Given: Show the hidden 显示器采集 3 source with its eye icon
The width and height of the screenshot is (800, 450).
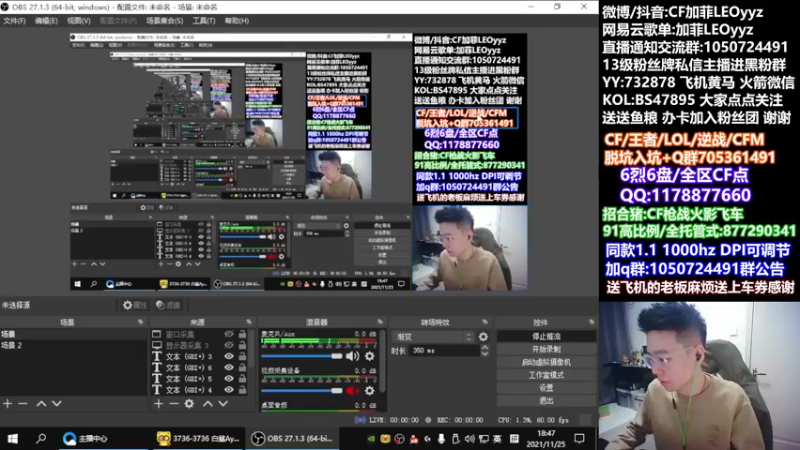Looking at the screenshot, I should 229,345.
